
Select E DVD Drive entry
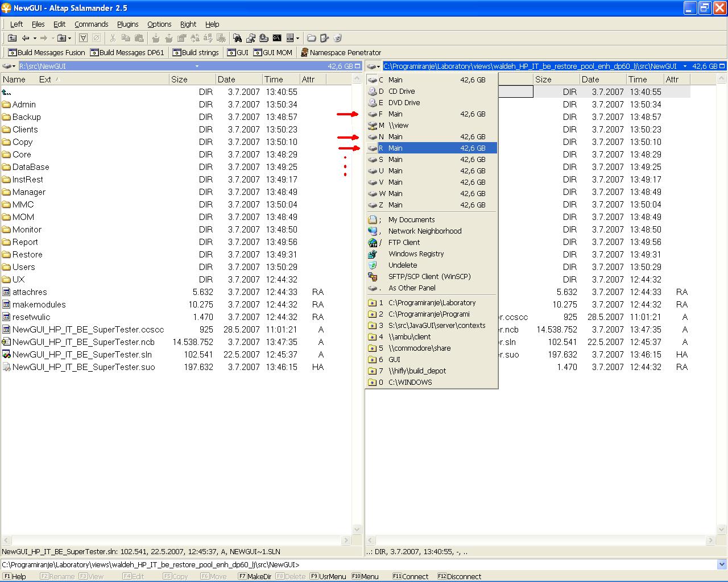click(432, 102)
